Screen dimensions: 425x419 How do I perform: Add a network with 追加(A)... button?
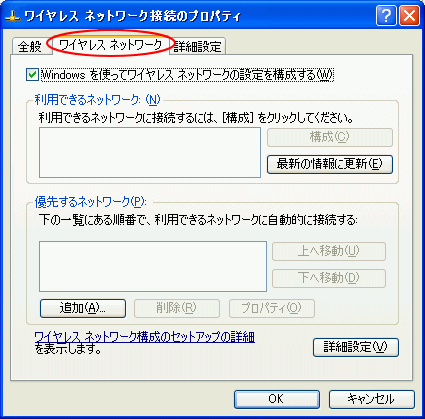click(x=83, y=308)
